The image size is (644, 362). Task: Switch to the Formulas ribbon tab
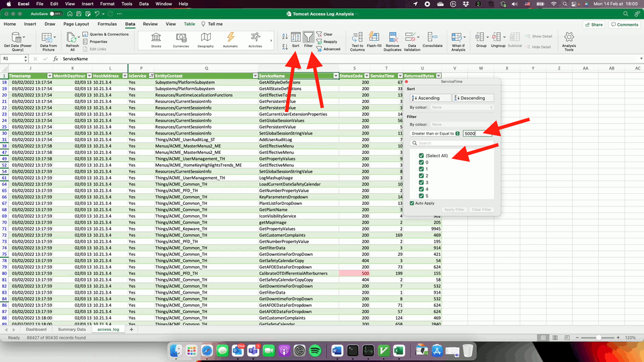pos(107,24)
